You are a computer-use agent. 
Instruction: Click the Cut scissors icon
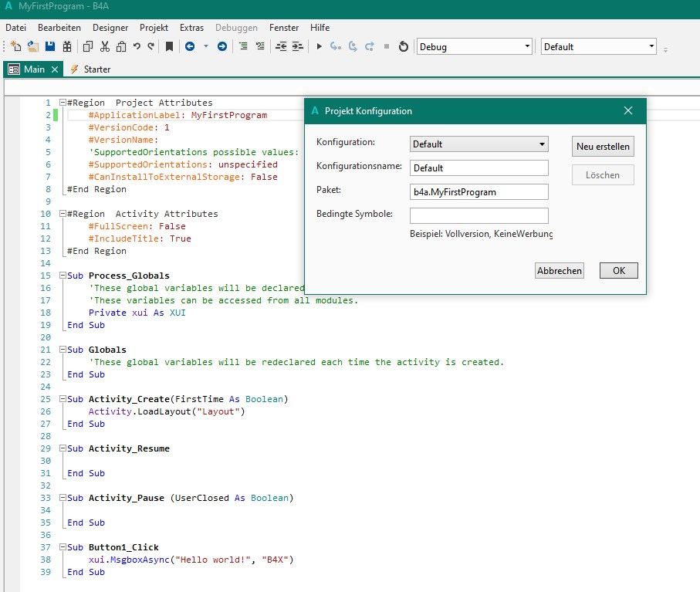tap(105, 46)
